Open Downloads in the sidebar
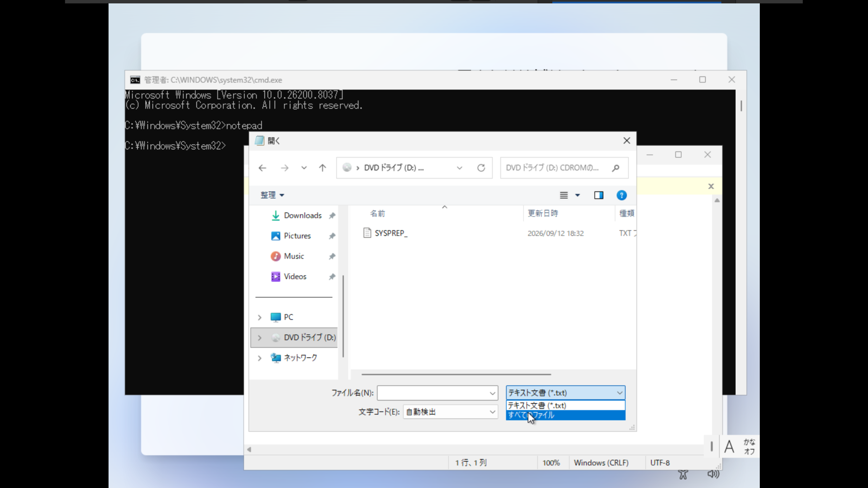 point(303,215)
